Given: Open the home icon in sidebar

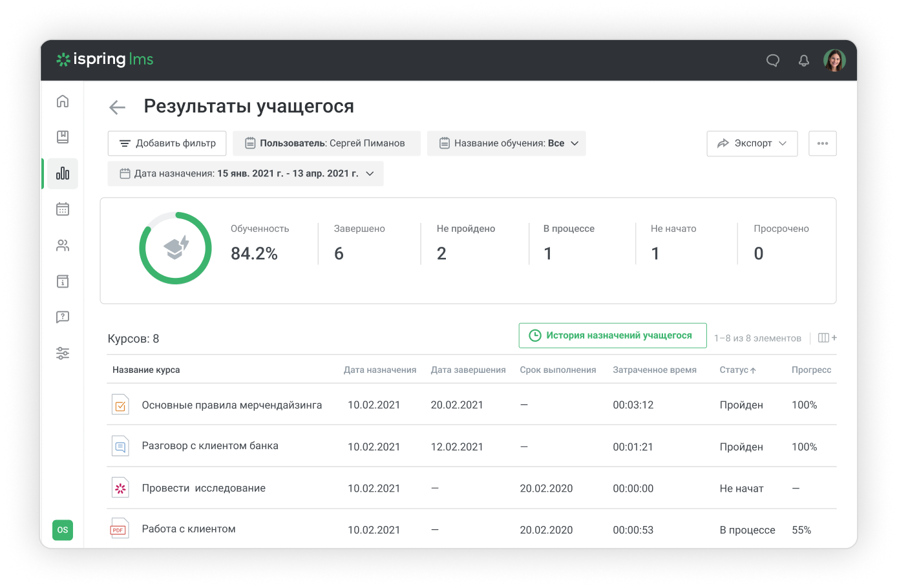Looking at the screenshot, I should [x=63, y=101].
